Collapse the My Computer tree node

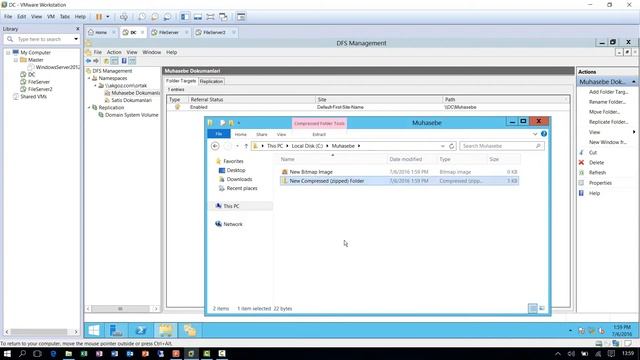click(x=8, y=53)
